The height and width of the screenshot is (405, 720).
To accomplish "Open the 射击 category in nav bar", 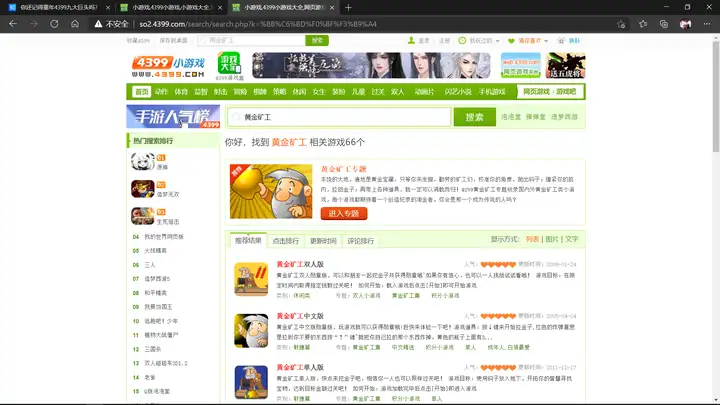I will pyautogui.click(x=220, y=91).
